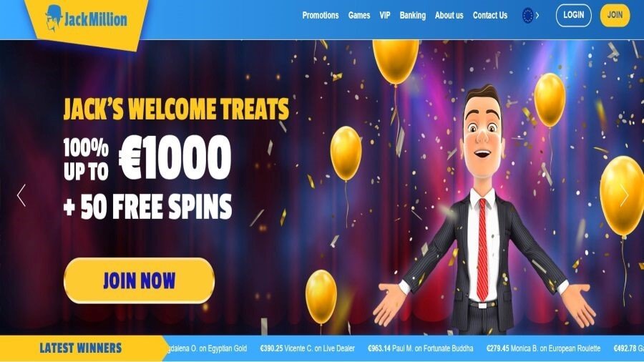Click the LOGIN button
The height and width of the screenshot is (362, 644).
point(574,15)
